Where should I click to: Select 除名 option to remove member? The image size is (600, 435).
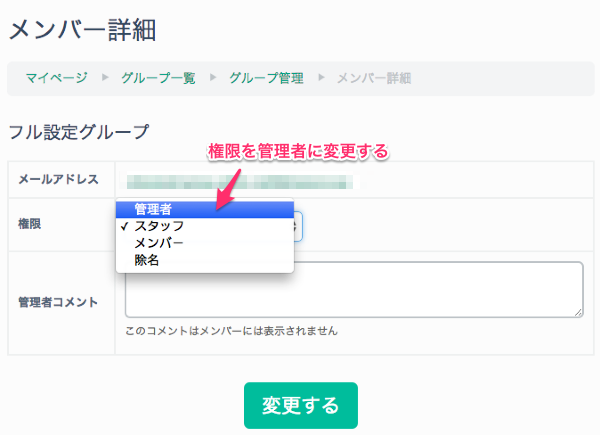(x=148, y=260)
